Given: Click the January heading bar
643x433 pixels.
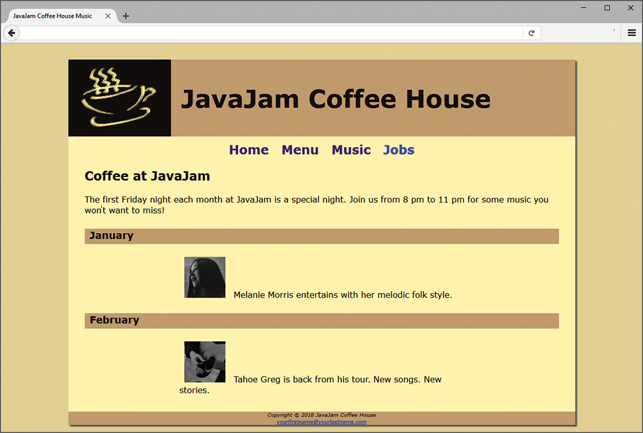Looking at the screenshot, I should click(x=322, y=236).
